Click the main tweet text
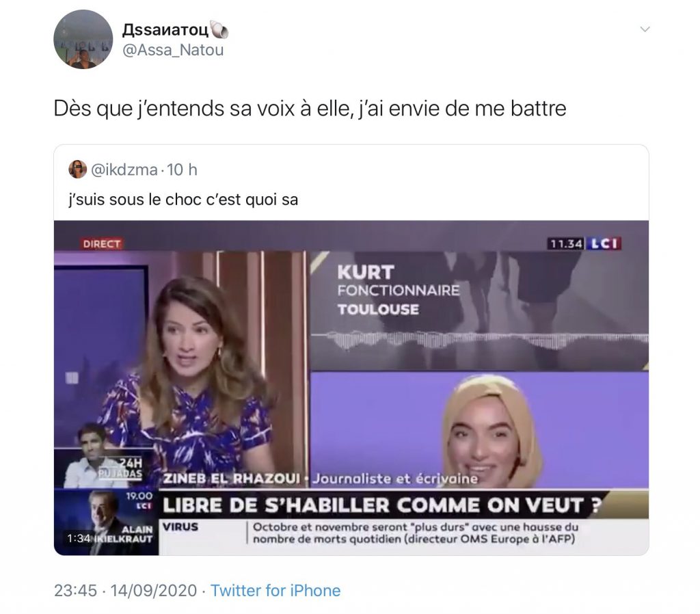The width and height of the screenshot is (700, 614). (310, 109)
